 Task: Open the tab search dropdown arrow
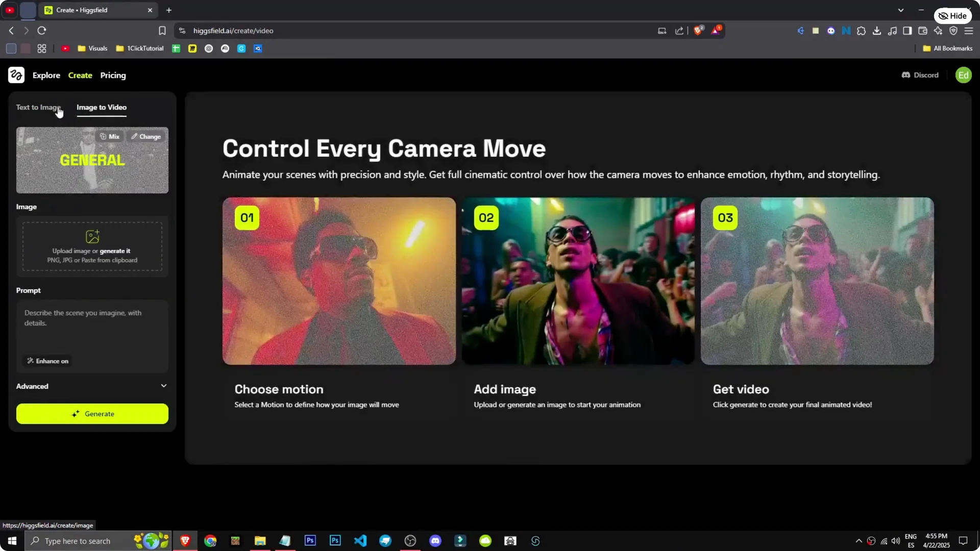click(x=901, y=10)
